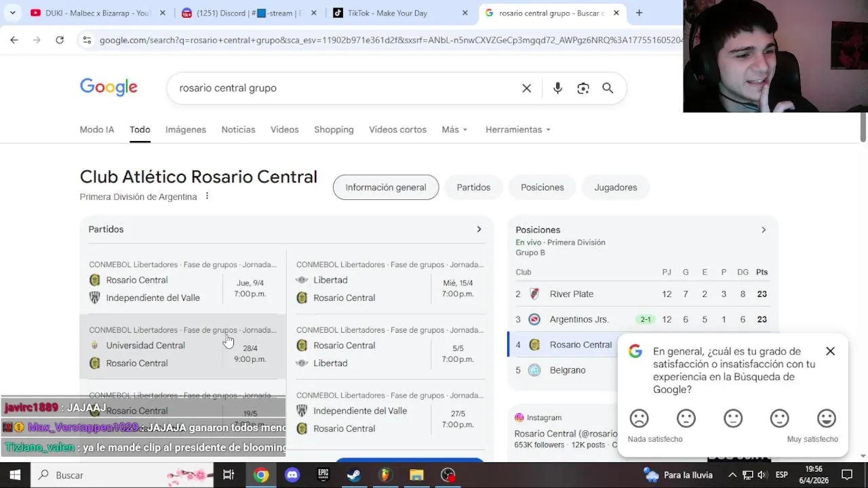The width and height of the screenshot is (868, 488).
Task: Click the taskbar Buscar search box
Action: point(122,475)
